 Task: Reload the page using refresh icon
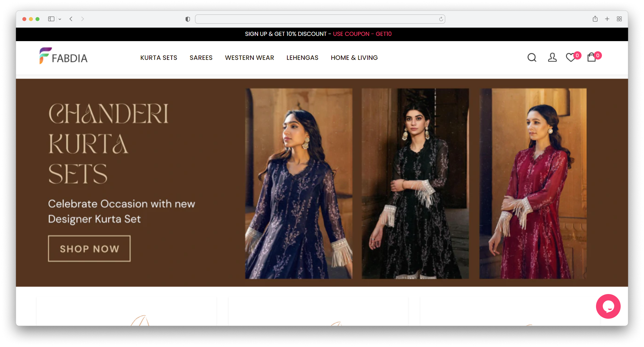click(x=441, y=19)
